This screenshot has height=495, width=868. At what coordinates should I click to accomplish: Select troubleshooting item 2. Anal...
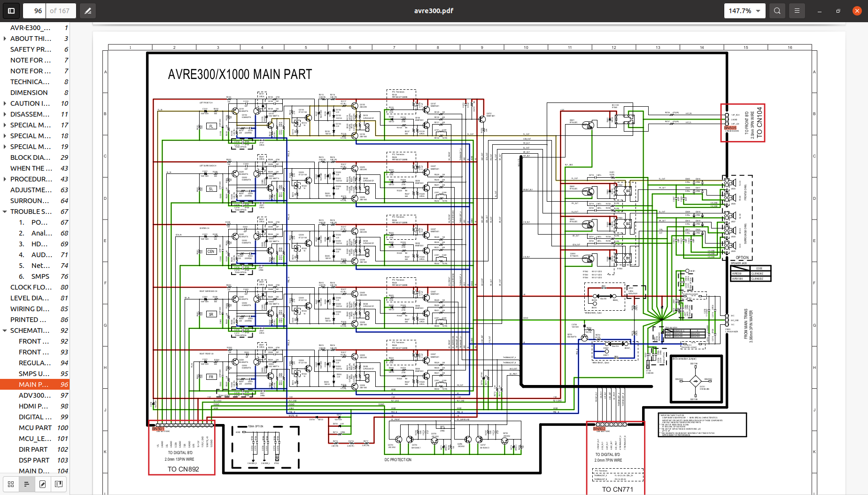coord(35,233)
